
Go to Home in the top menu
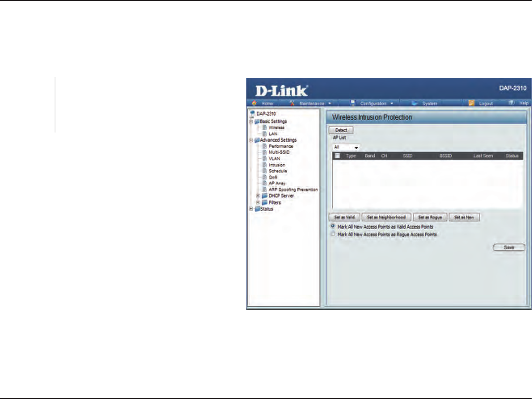[x=267, y=104]
